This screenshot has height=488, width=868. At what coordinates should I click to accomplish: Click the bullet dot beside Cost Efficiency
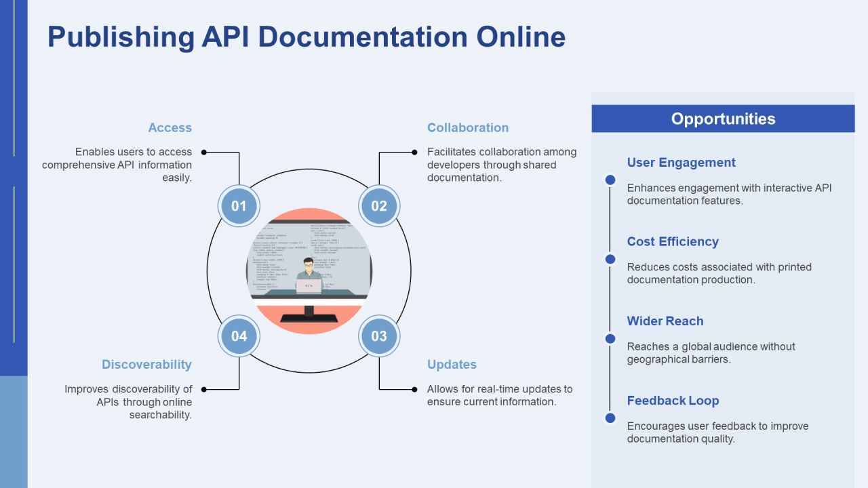click(x=610, y=259)
